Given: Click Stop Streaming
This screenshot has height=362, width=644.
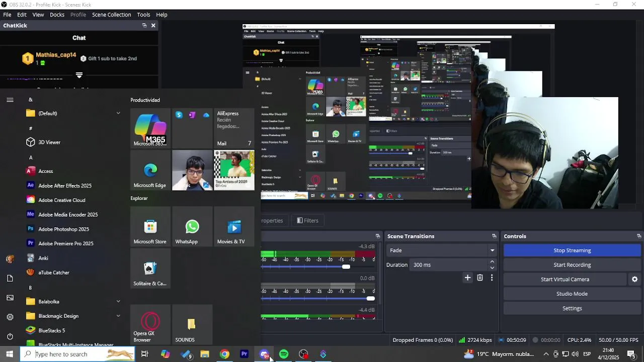Looking at the screenshot, I should coord(572,250).
